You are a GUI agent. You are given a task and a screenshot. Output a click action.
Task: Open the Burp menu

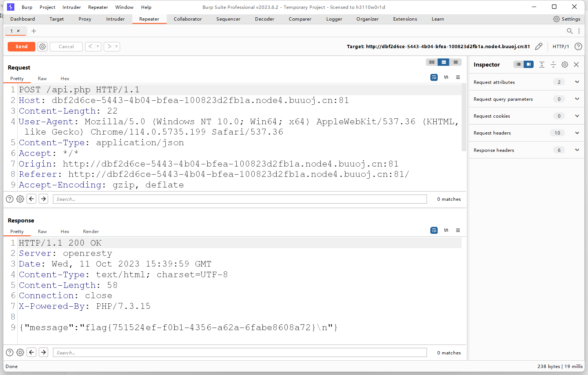pyautogui.click(x=27, y=7)
